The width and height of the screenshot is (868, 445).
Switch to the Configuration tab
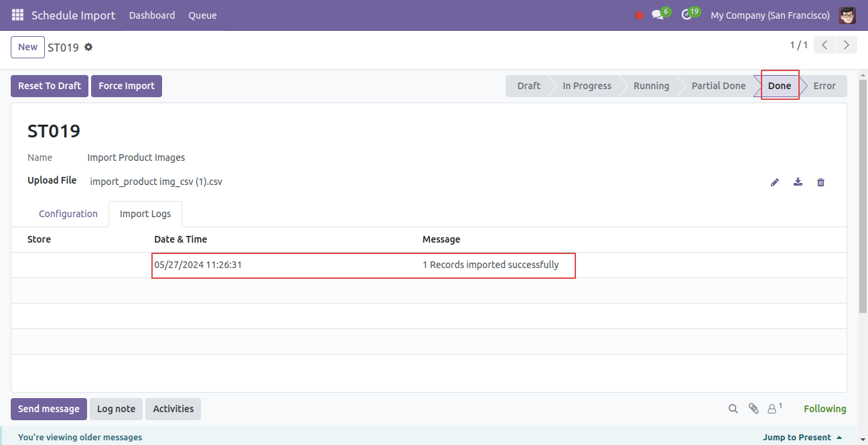pos(68,214)
